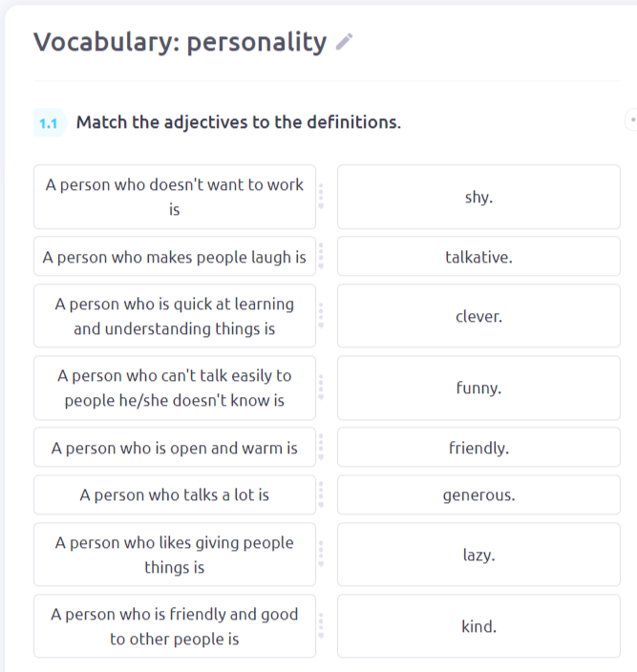This screenshot has width=637, height=672.
Task: Click drag handle beside 'friendly and good'
Action: [x=321, y=626]
